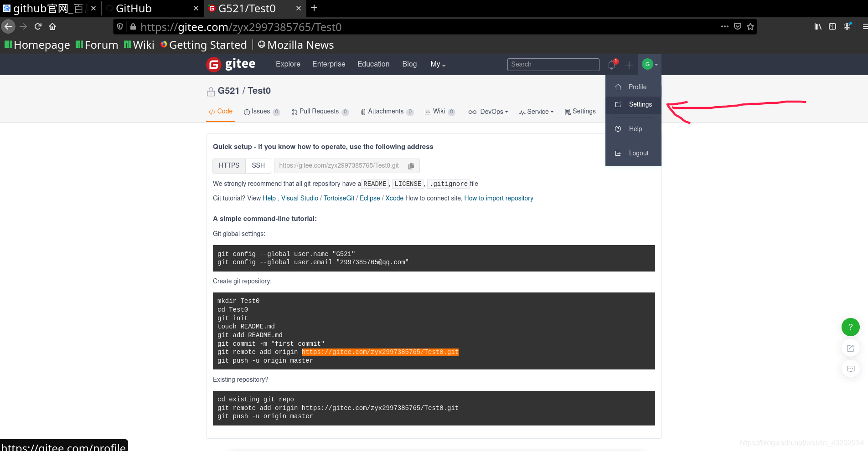The image size is (868, 451).
Task: Open Education in Gitee navbar
Action: click(373, 64)
